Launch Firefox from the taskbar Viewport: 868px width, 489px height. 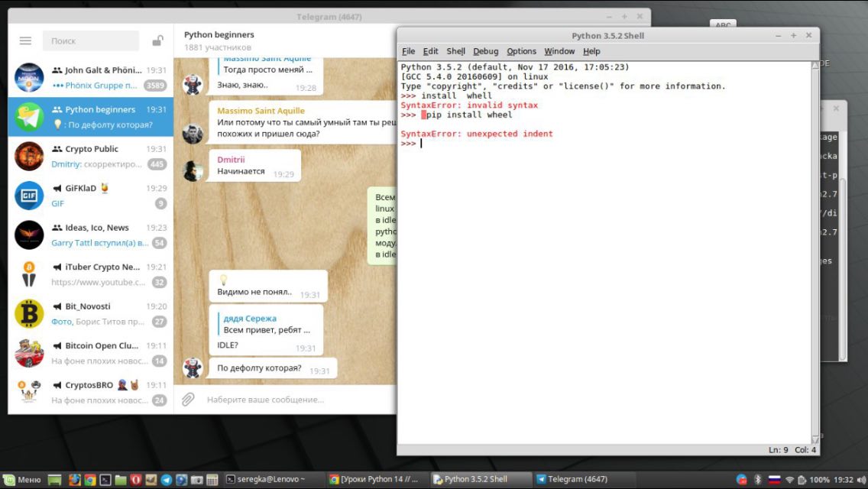click(75, 480)
